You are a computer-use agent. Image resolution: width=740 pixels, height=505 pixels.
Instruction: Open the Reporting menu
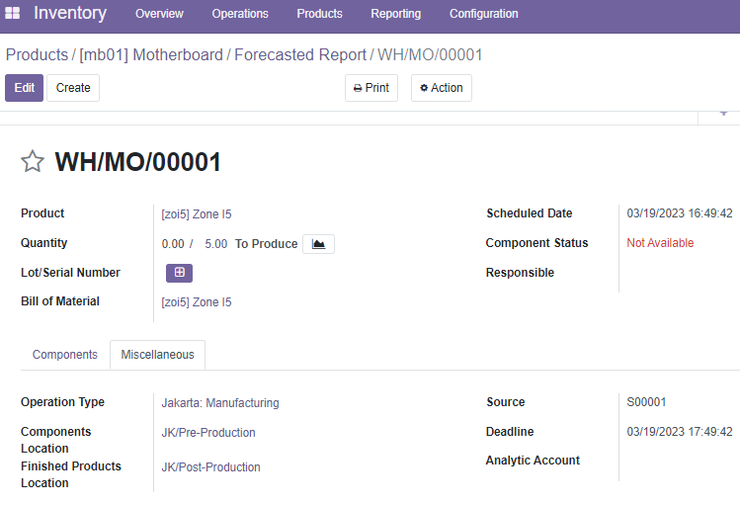(395, 14)
